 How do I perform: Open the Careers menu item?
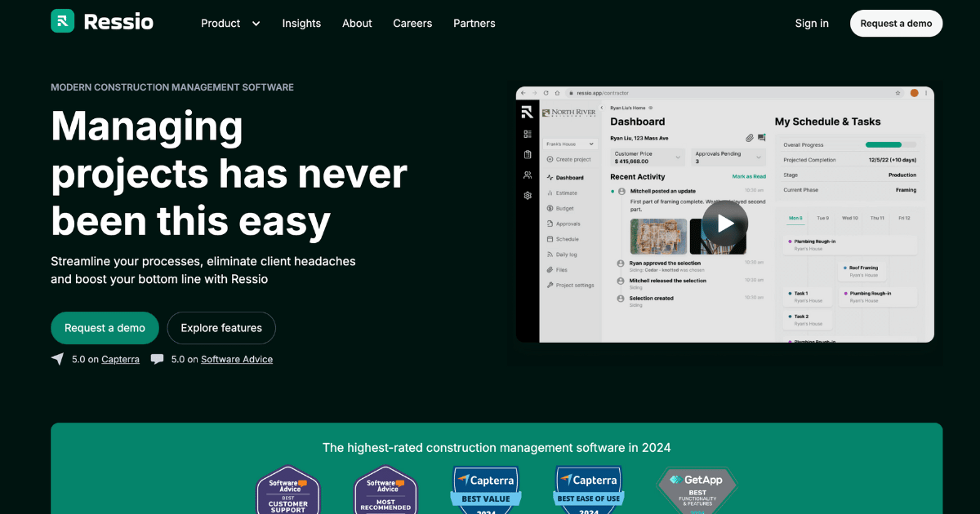click(x=412, y=23)
